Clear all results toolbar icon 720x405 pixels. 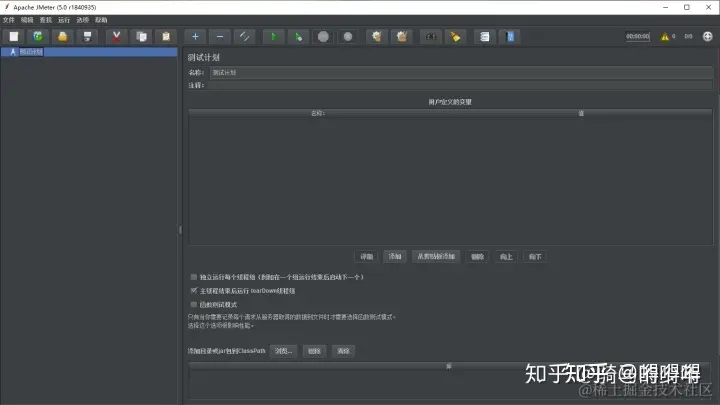[402, 37]
